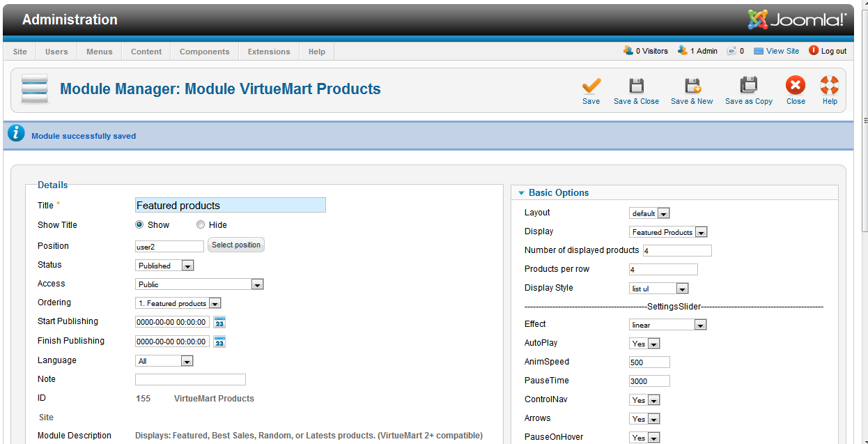This screenshot has height=444, width=868.
Task: Click the Save & New icon
Action: 692,86
